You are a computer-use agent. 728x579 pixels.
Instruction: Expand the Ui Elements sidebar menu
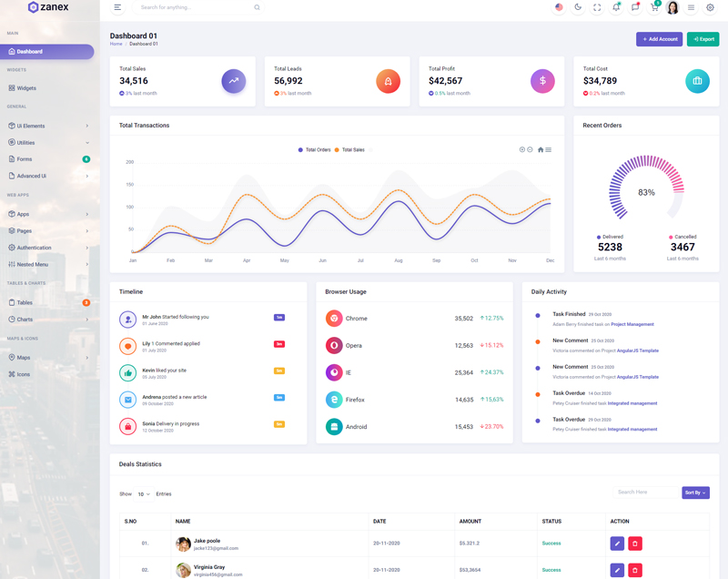click(x=49, y=126)
